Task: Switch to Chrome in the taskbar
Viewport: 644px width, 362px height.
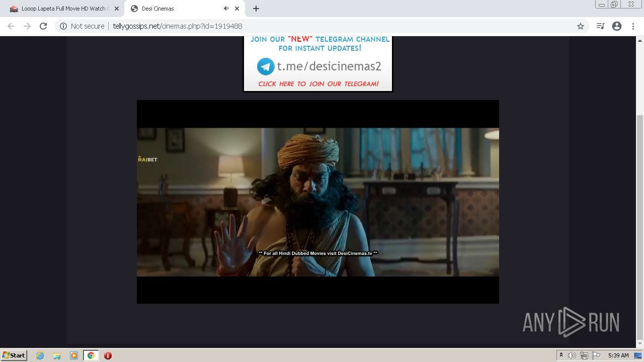Action: (91, 355)
